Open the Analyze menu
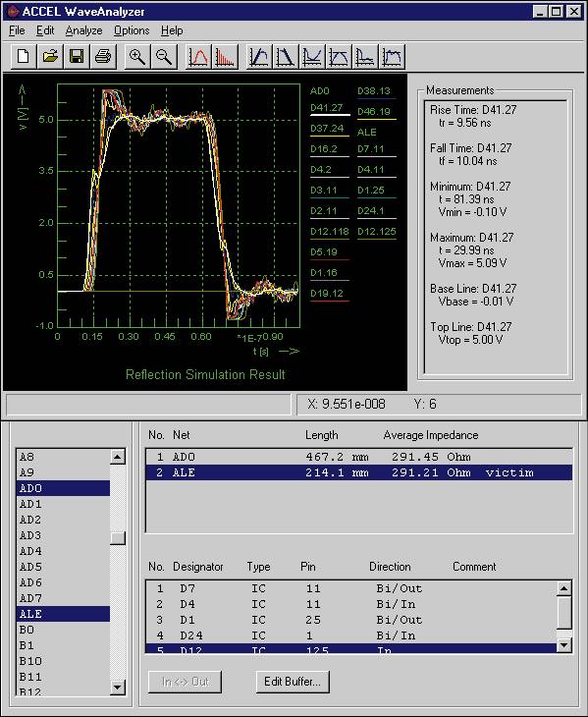588x717 pixels. (83, 30)
